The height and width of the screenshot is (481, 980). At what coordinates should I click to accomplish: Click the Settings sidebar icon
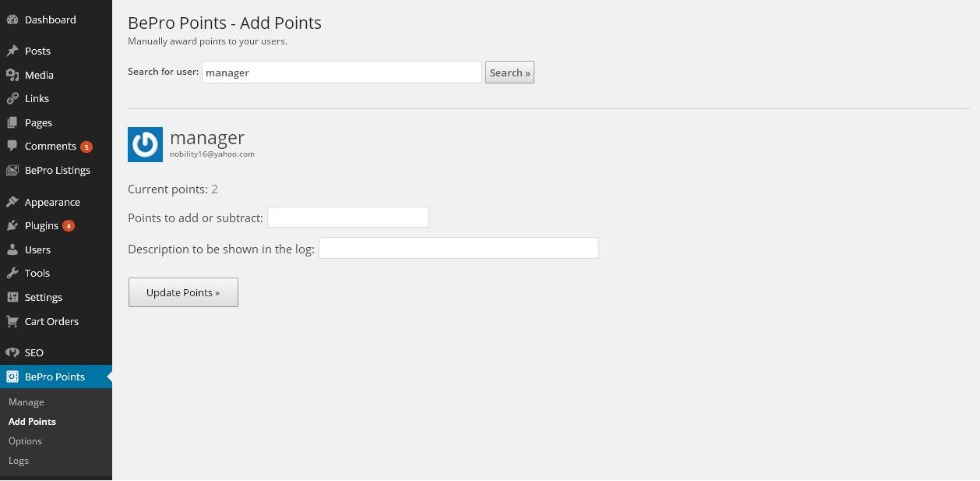[x=12, y=297]
